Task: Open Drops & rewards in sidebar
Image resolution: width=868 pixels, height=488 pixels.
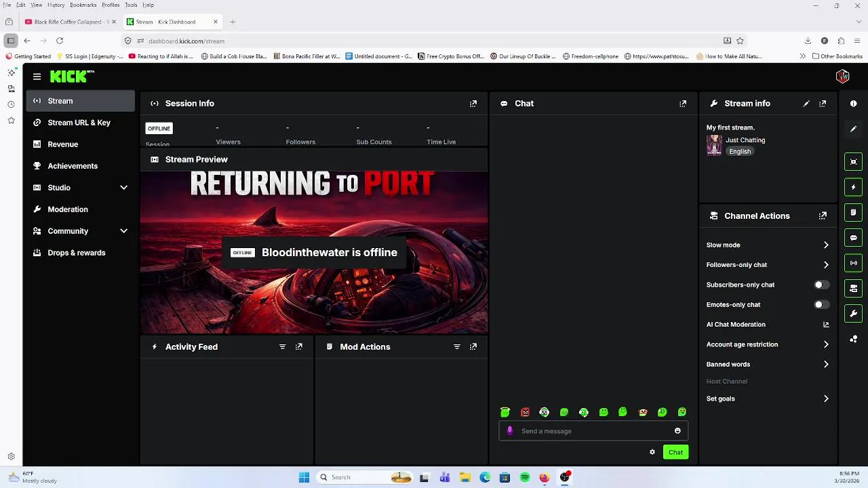Action: tap(81, 253)
